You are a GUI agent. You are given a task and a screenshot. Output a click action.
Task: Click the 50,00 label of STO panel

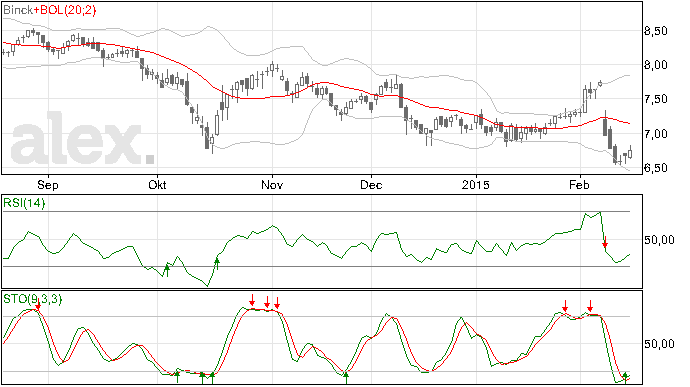[659, 344]
